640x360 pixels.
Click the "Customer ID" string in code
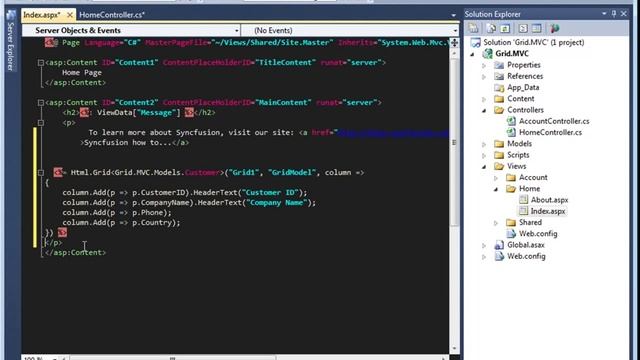point(271,192)
